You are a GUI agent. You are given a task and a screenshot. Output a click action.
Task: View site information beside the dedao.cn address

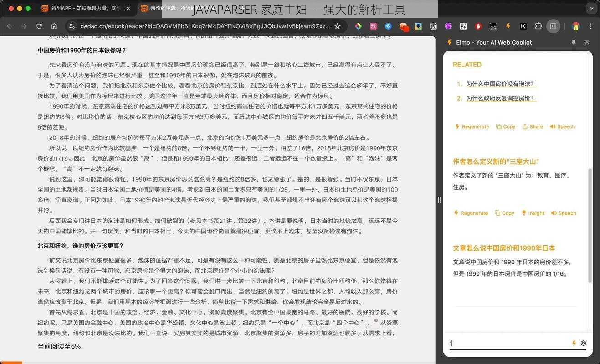coord(71,26)
